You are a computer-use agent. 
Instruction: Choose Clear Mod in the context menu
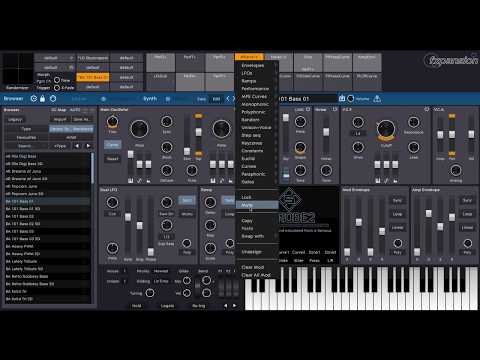pos(256,267)
